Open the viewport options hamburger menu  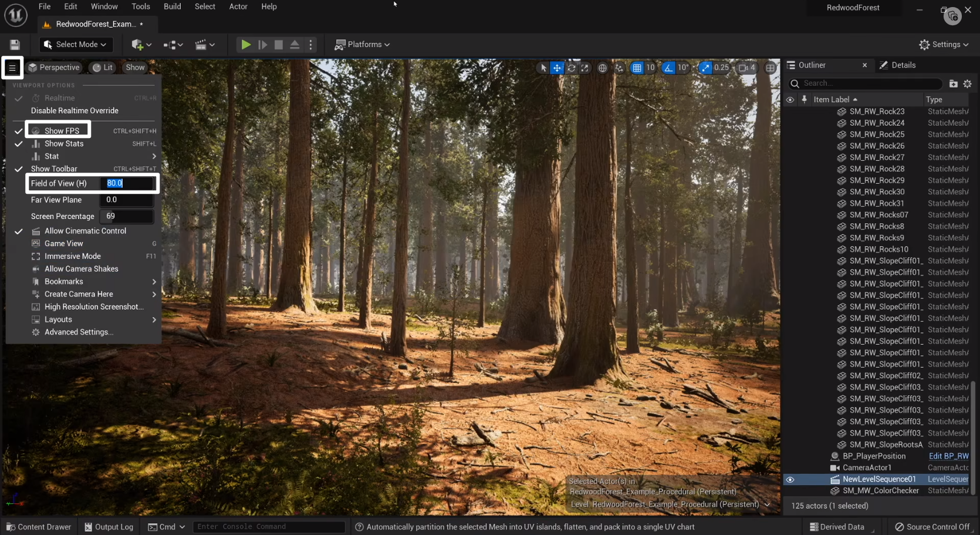point(12,68)
